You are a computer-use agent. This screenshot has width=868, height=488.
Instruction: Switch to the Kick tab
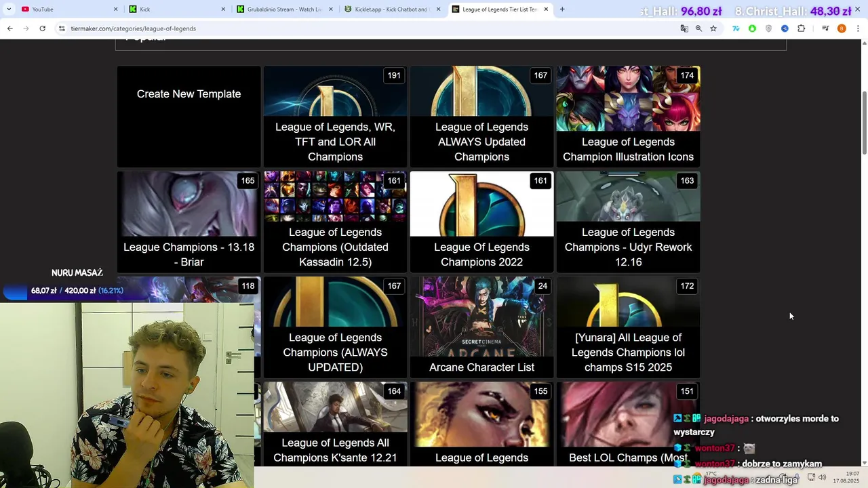tap(176, 9)
